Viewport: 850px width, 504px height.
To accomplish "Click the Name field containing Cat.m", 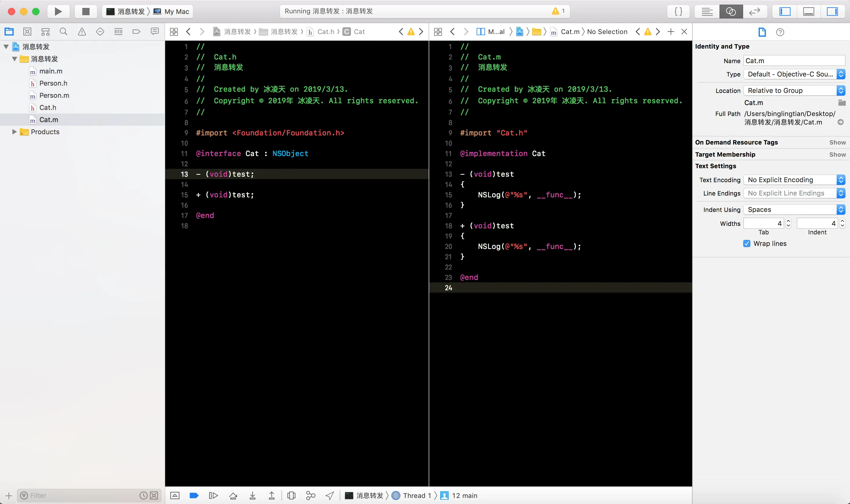I will pyautogui.click(x=794, y=61).
